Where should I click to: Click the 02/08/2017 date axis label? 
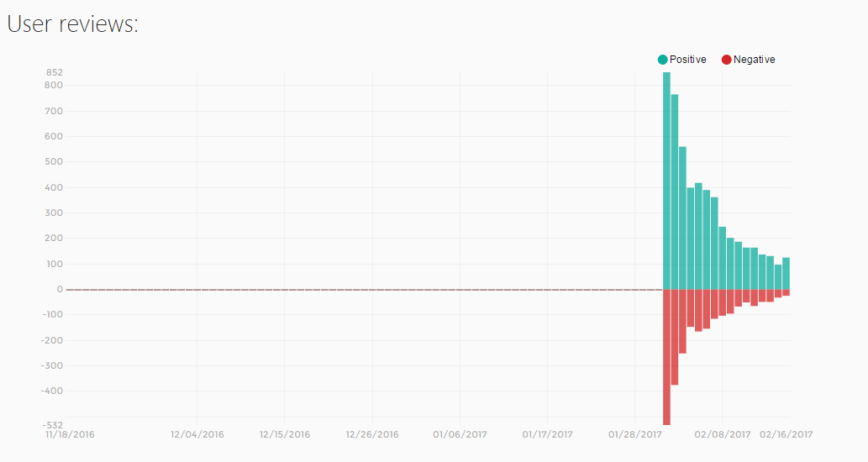coord(723,434)
